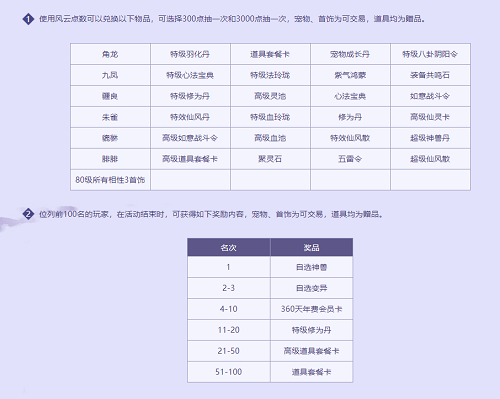This screenshot has height=399, width=500.
Task: Click the 角龙 cell in exchange table
Action: click(x=110, y=54)
